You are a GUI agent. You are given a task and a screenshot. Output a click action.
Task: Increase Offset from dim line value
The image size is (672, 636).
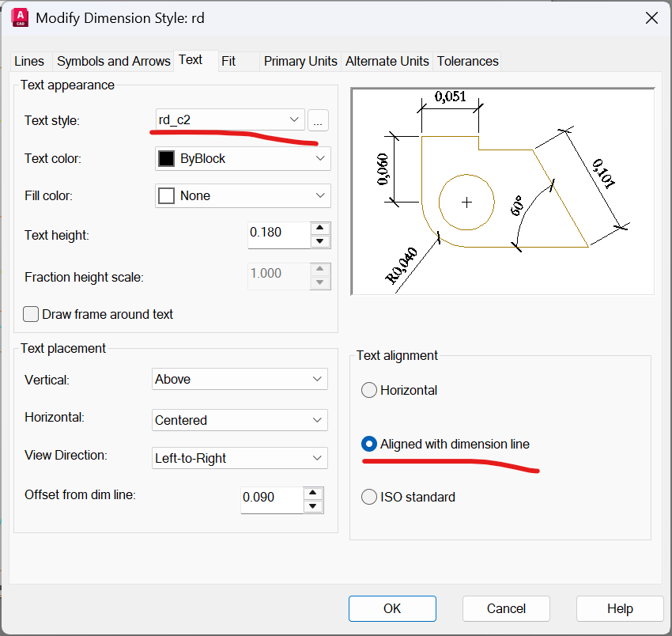314,492
